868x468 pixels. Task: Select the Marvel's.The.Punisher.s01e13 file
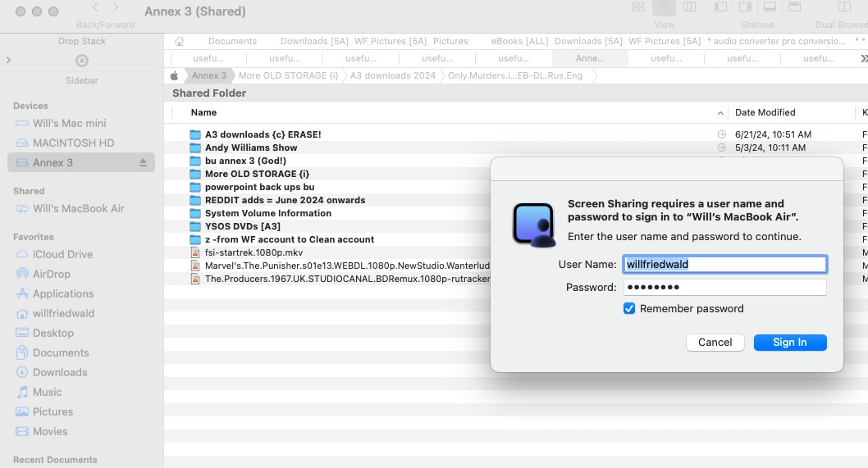pos(347,266)
